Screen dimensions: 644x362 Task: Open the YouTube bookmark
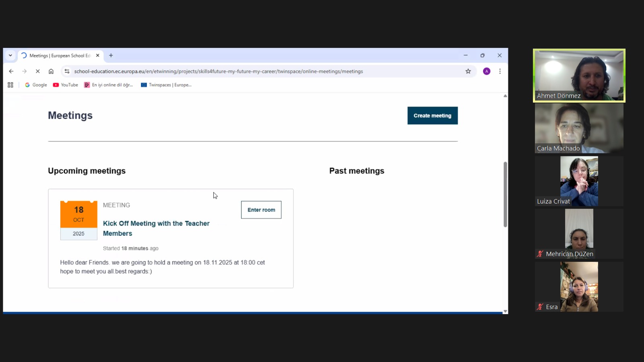tap(66, 85)
